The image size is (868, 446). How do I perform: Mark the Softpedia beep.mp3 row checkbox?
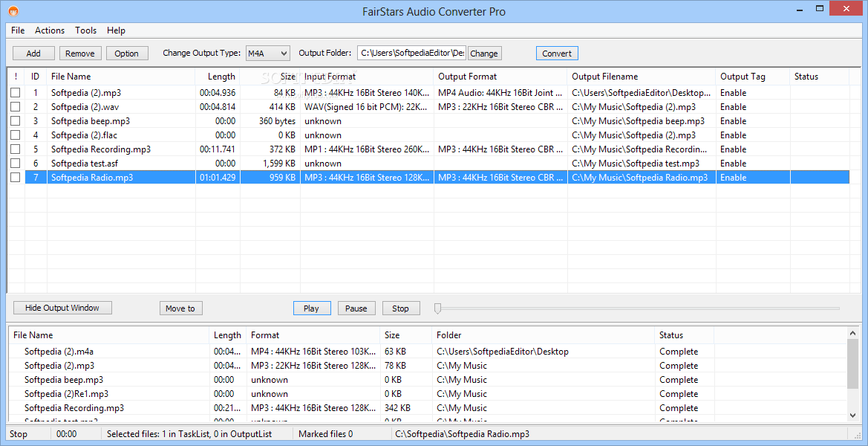16,120
